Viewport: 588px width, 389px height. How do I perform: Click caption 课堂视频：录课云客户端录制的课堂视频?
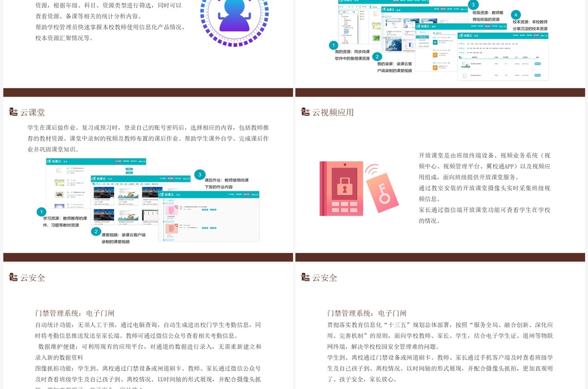(x=123, y=238)
